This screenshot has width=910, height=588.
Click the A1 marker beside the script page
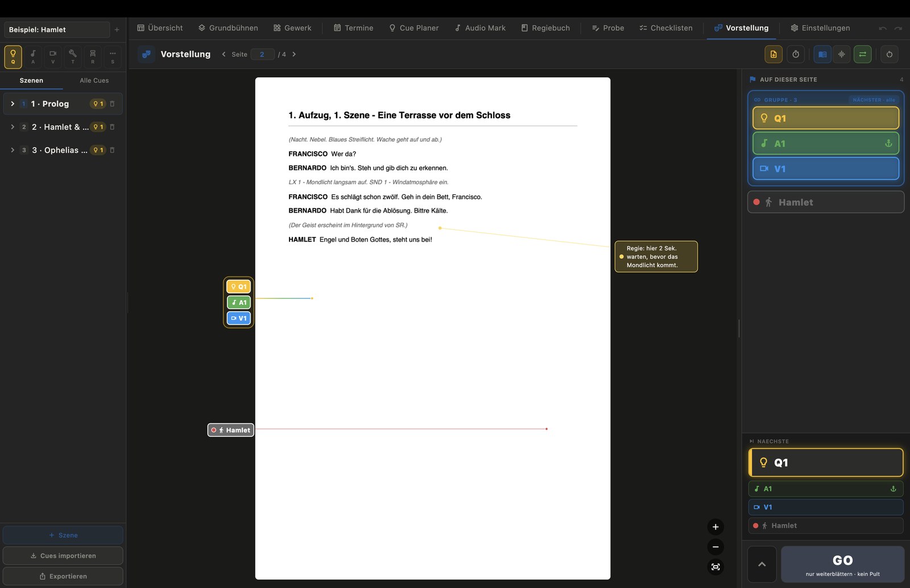tap(239, 303)
